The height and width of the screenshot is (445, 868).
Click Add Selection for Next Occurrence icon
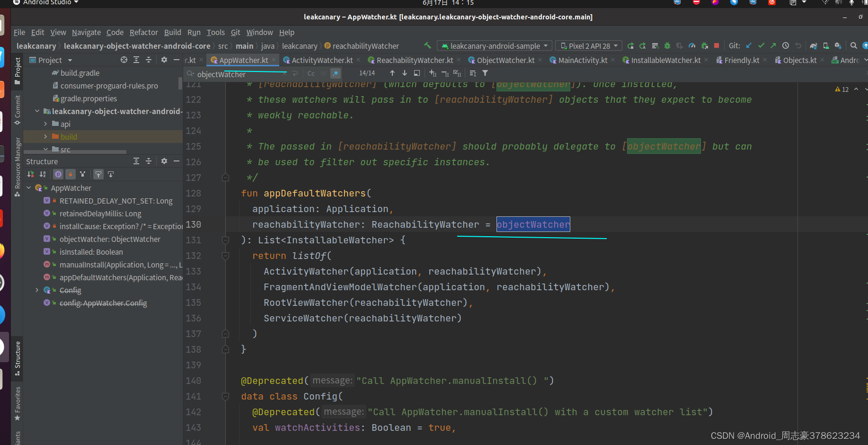tap(433, 73)
